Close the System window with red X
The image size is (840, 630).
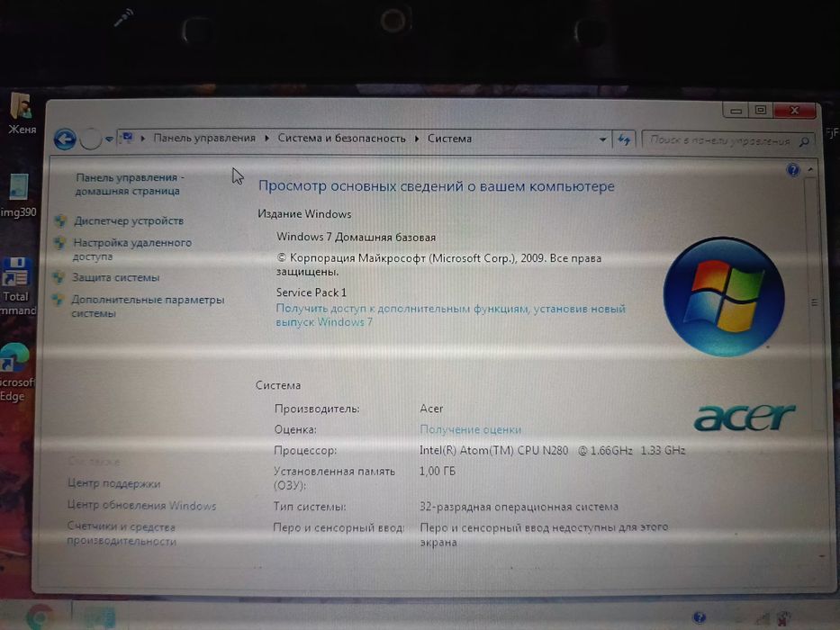coord(794,111)
